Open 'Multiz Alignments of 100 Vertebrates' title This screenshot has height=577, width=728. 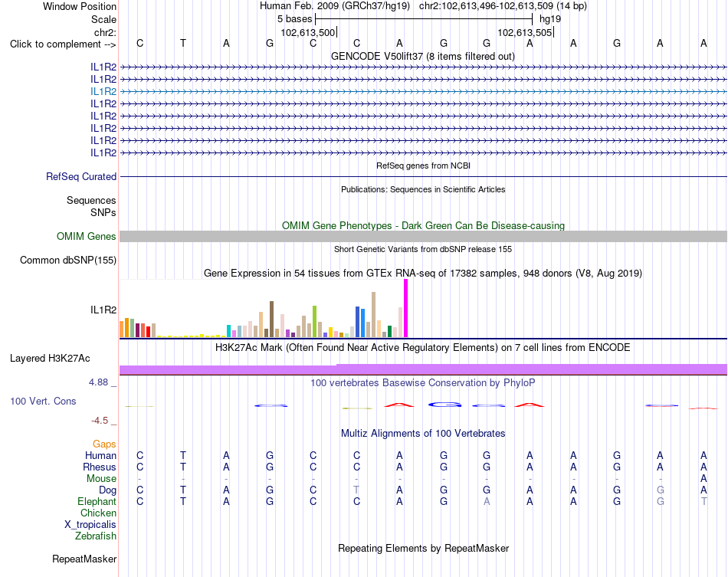tap(423, 434)
